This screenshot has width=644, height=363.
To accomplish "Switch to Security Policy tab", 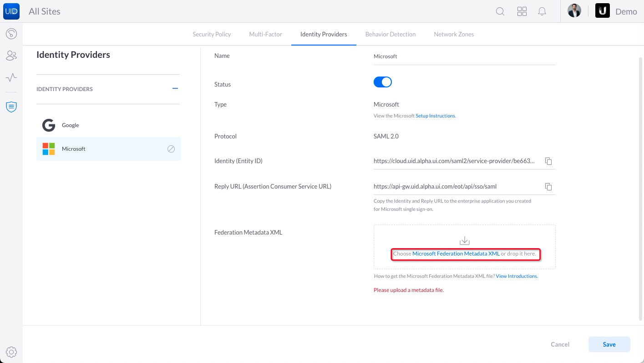I will click(x=212, y=34).
